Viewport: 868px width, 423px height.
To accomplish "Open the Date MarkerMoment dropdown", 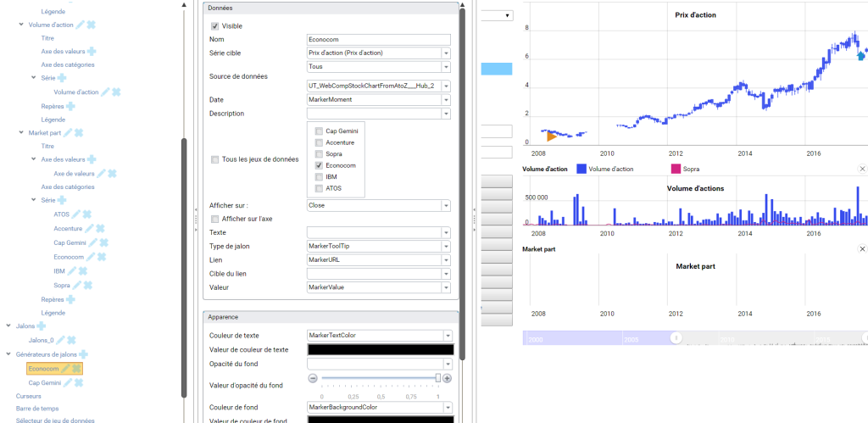I will click(x=446, y=100).
